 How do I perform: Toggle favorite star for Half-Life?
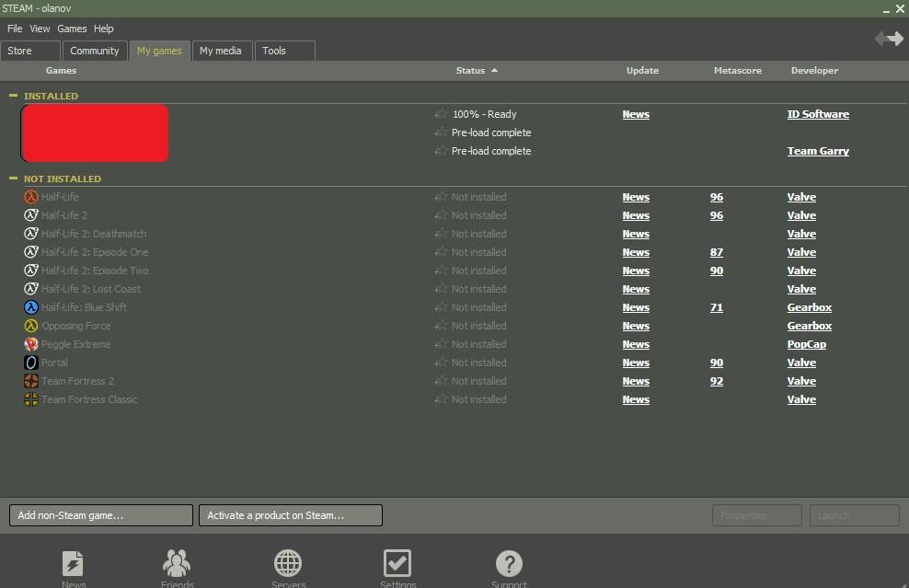click(x=442, y=197)
